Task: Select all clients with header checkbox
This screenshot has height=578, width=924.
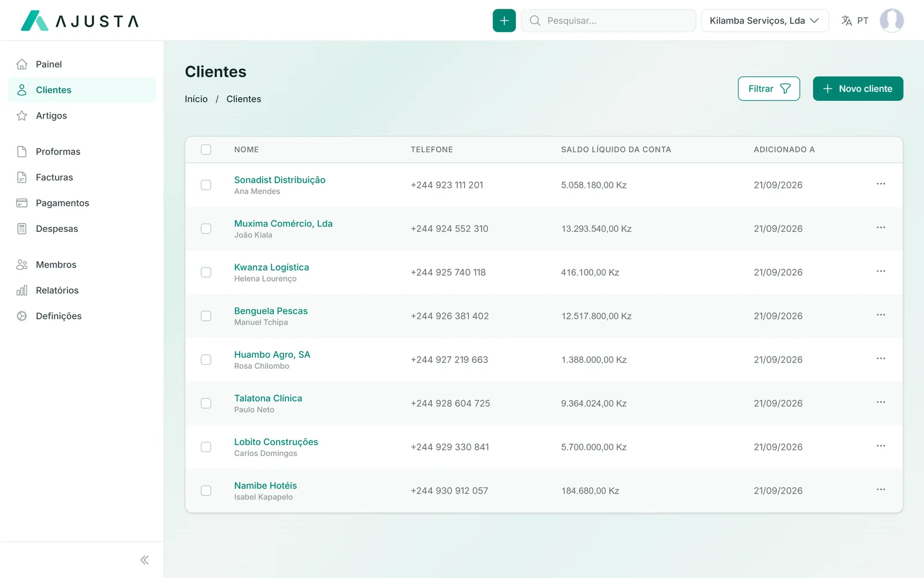Action: point(206,150)
